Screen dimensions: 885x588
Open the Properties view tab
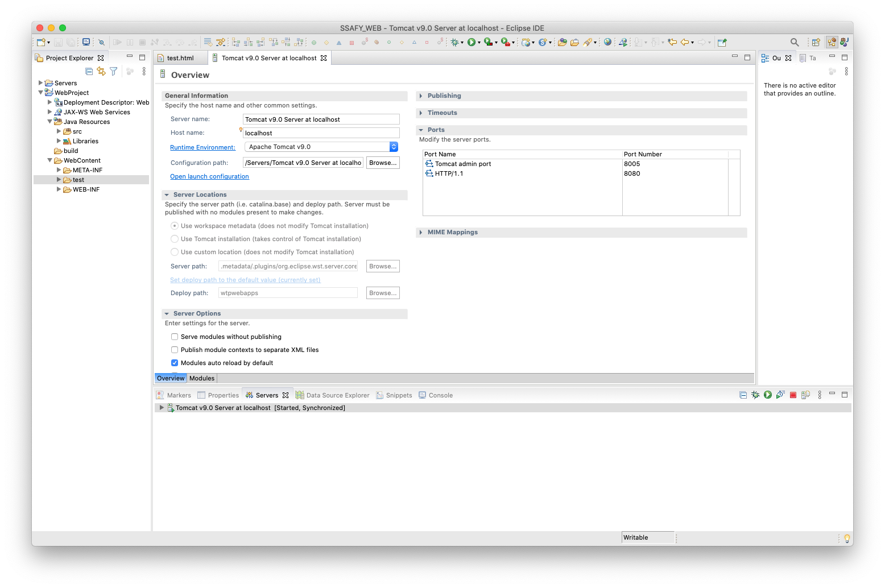(218, 395)
